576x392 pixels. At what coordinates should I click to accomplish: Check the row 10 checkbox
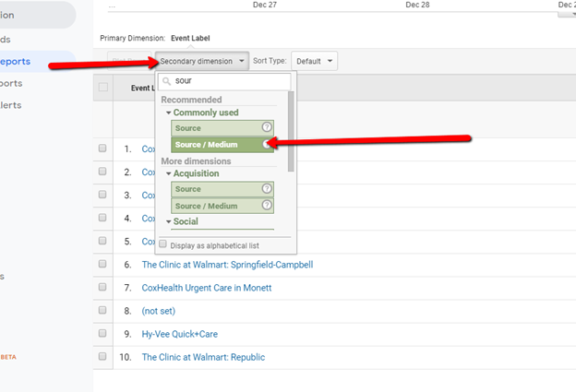coord(102,356)
